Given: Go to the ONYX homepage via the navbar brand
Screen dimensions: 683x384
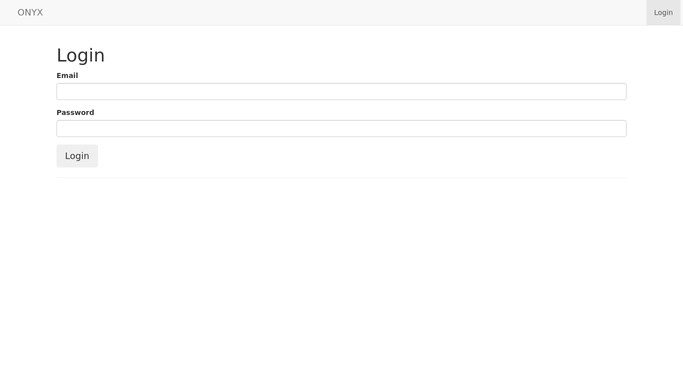Looking at the screenshot, I should [30, 13].
